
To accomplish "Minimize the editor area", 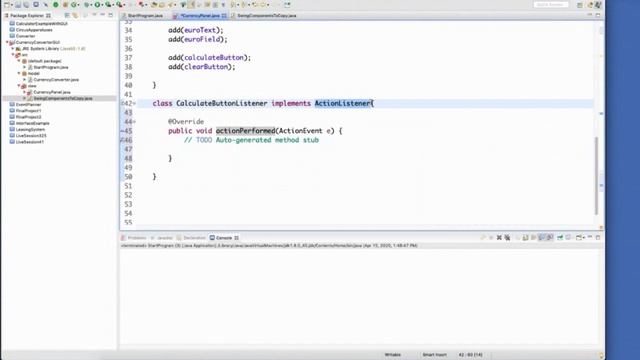I will [x=590, y=15].
